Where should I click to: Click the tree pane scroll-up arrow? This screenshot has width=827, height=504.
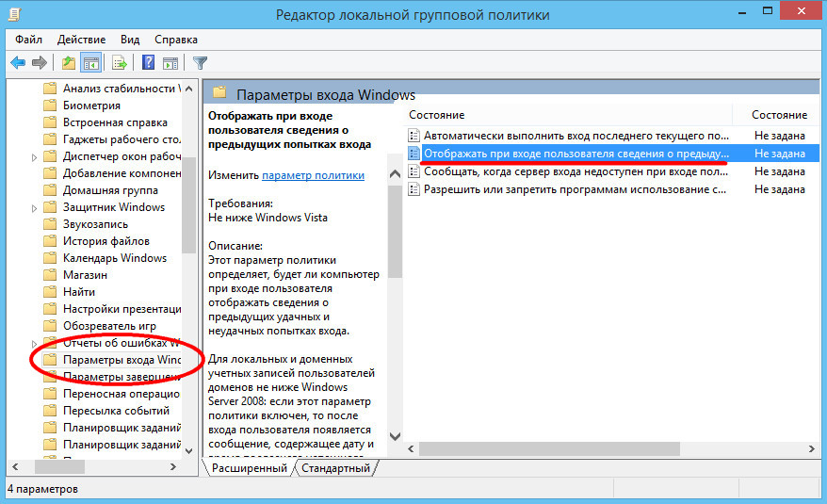click(188, 89)
